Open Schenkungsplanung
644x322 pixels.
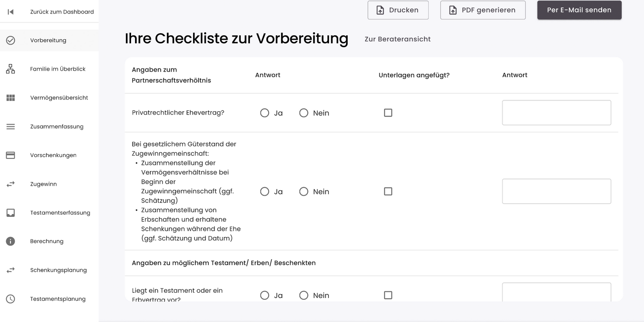pyautogui.click(x=49, y=270)
